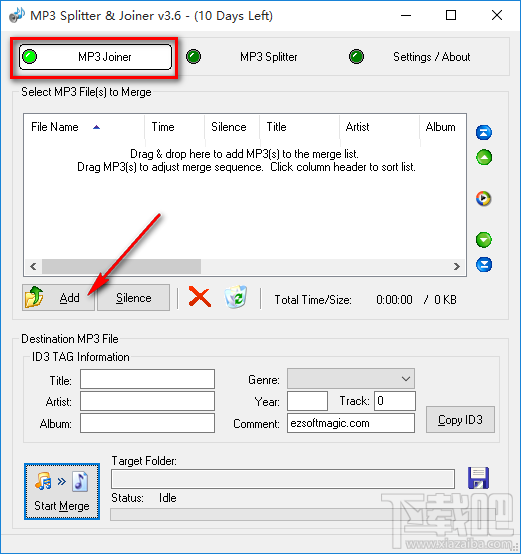Click right arrow of horizontal scrollbar
This screenshot has width=521, height=554.
457,266
